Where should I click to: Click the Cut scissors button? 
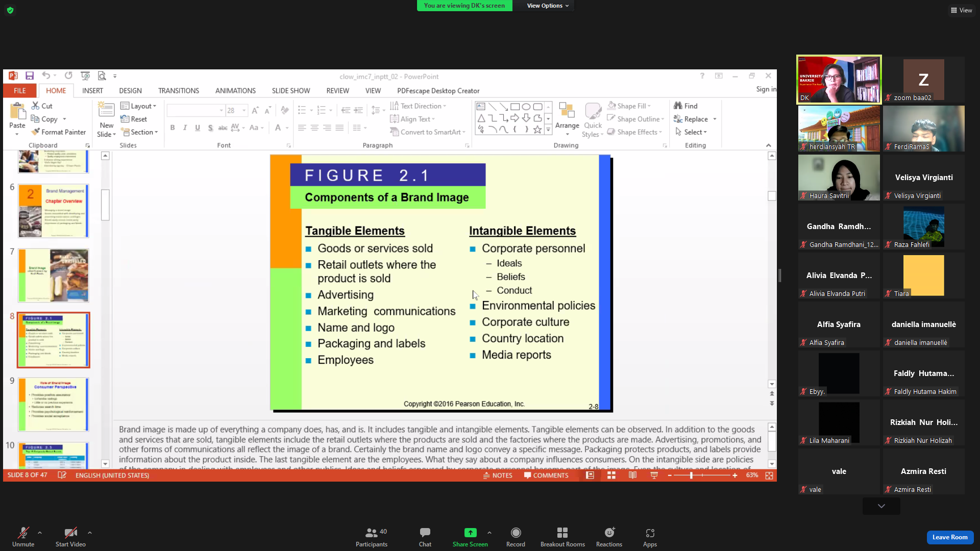click(42, 106)
